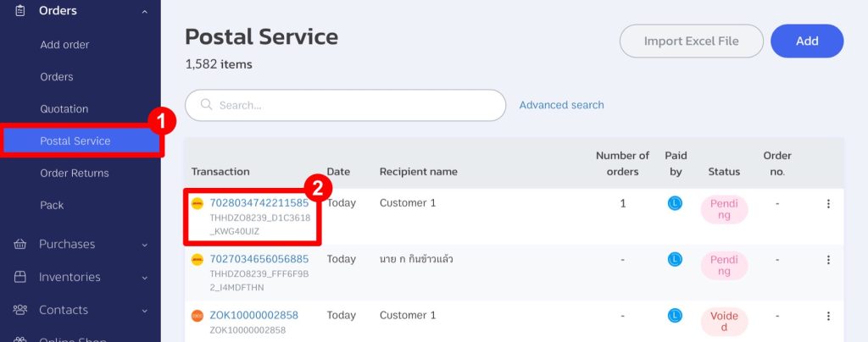Screen dimensions: 868x342
Task: Click the magnifier icon in search box
Action: (x=207, y=104)
